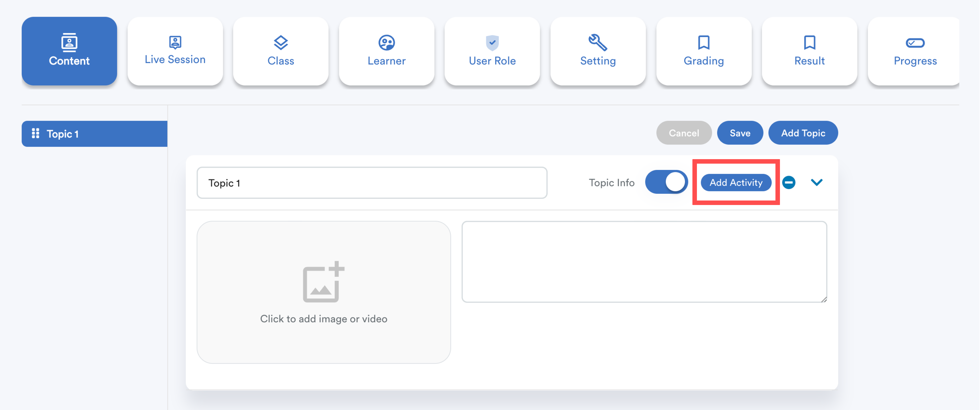Click the Save button
The width and height of the screenshot is (980, 410).
pos(740,133)
